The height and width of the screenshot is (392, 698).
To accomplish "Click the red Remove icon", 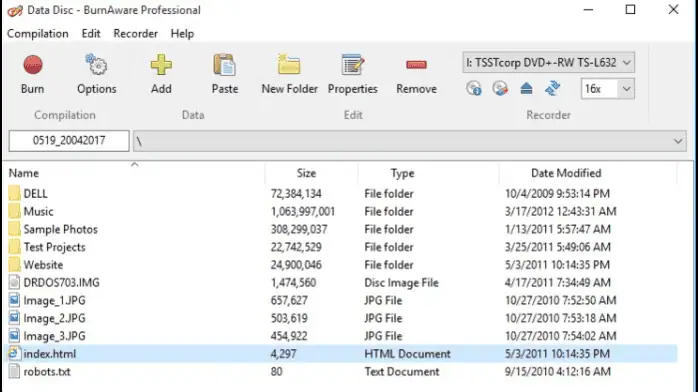I will coord(416,65).
